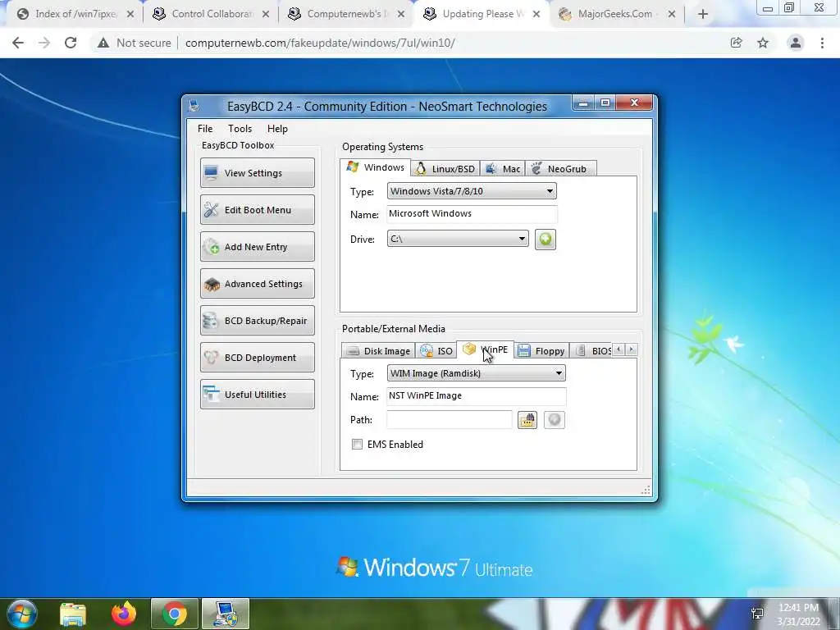Open the Chrome profile icon

[x=796, y=43]
